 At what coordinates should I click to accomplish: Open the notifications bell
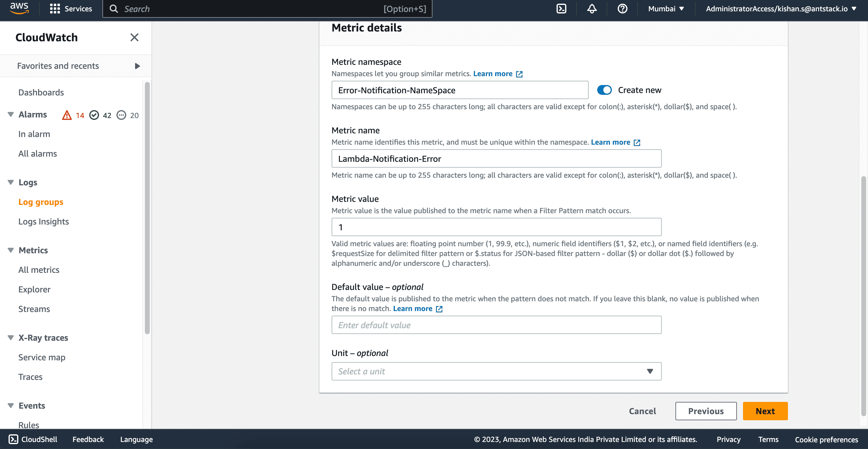(592, 9)
